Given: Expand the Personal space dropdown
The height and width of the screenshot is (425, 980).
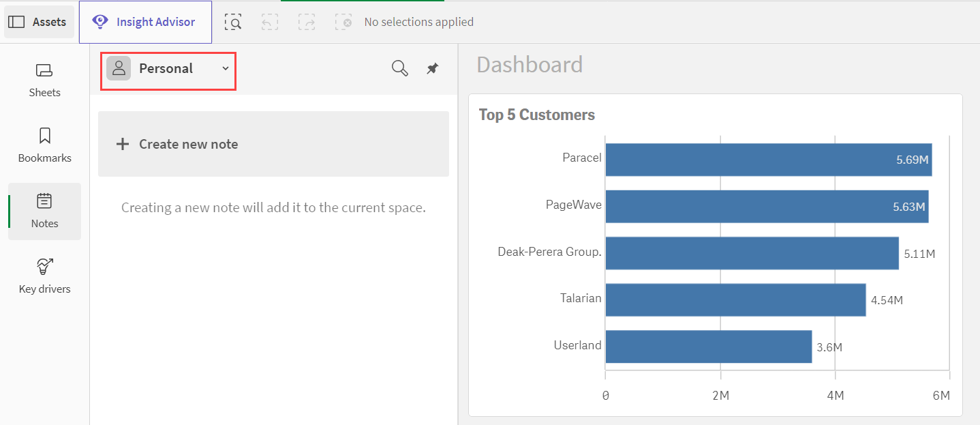Looking at the screenshot, I should click(168, 69).
